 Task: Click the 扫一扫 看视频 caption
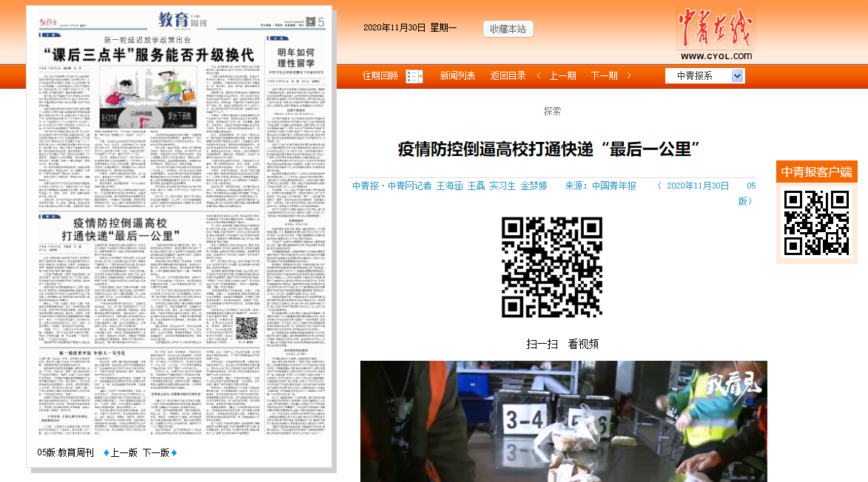click(x=562, y=344)
